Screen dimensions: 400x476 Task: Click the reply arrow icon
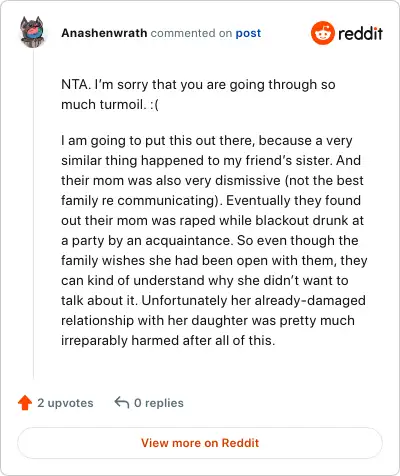pyautogui.click(x=122, y=402)
